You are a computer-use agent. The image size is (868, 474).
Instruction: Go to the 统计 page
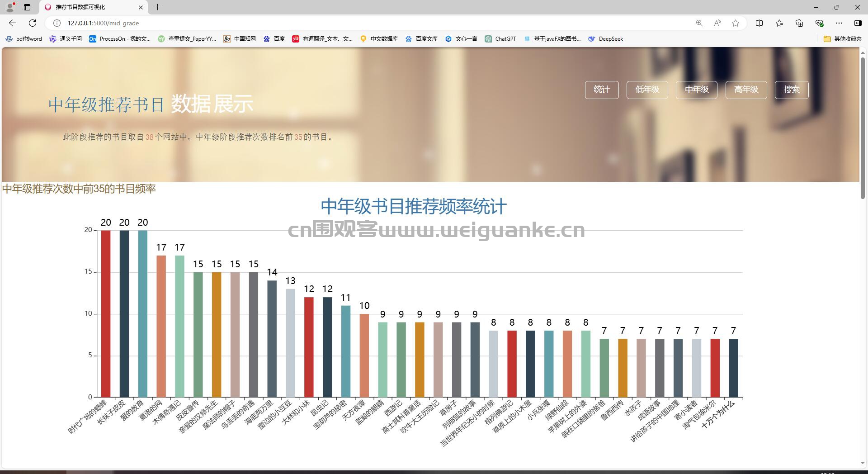(602, 90)
